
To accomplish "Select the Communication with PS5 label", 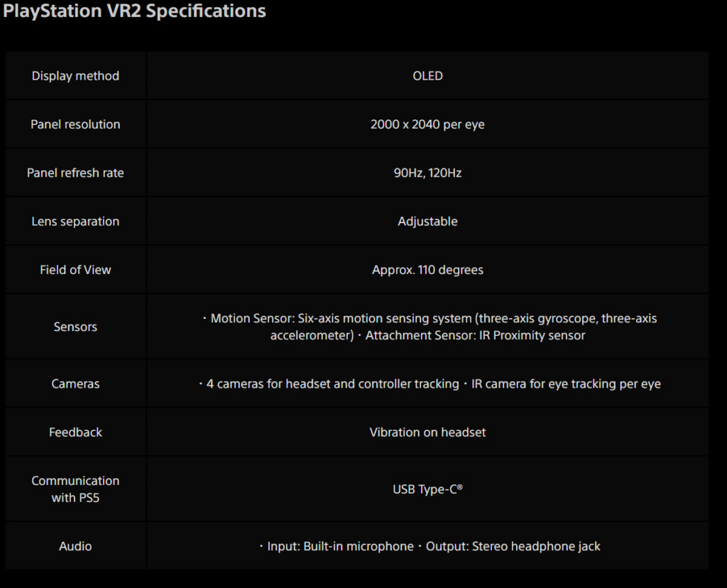I will 75,489.
